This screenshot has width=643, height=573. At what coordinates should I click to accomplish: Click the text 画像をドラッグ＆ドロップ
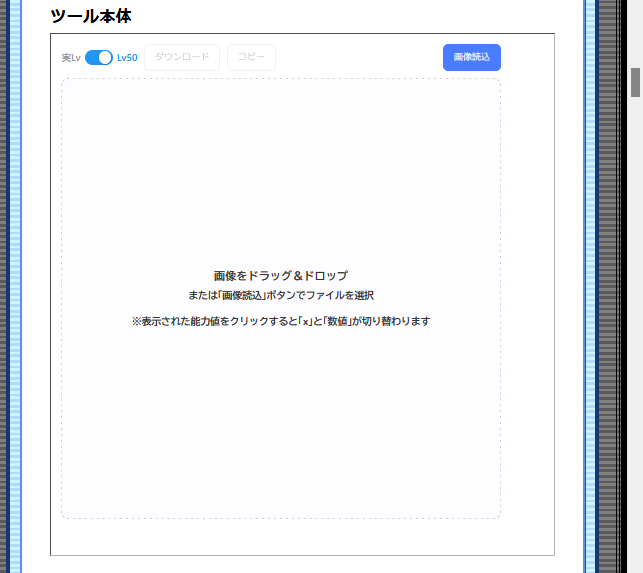pos(281,275)
